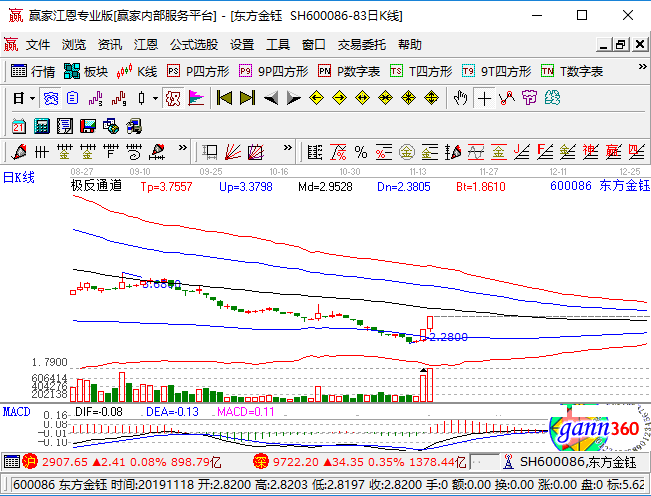
Task: Activate the crosshair cursor tool
Action: point(484,98)
